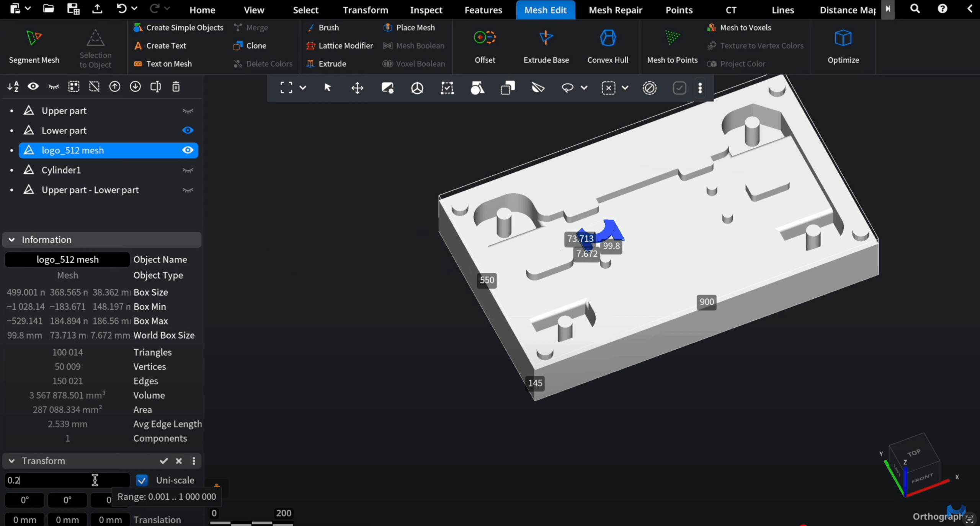Screen dimensions: 980x526
Task: Collapse the Transform section
Action: (12, 461)
